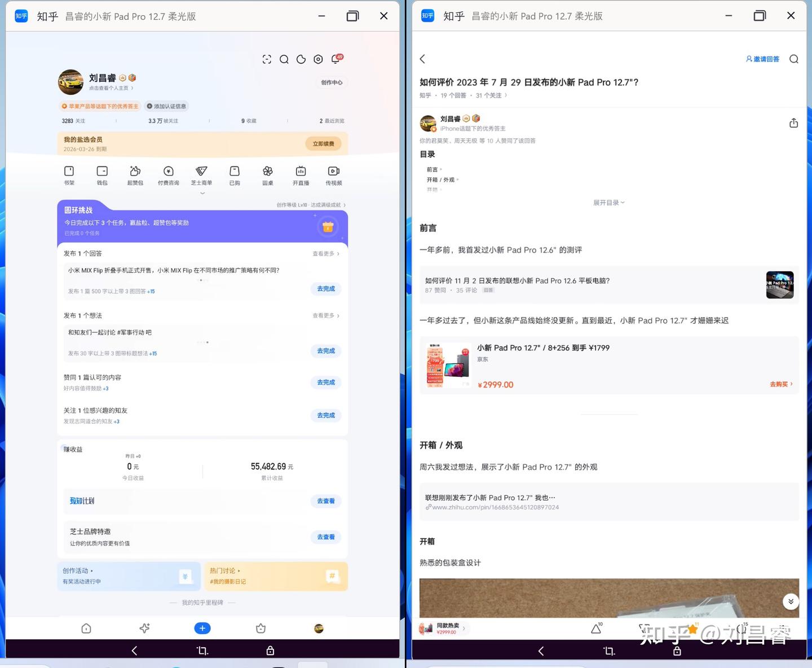Viewport: 812px width, 668px height.
Task: Upload a video via 传视频
Action: [334, 175]
